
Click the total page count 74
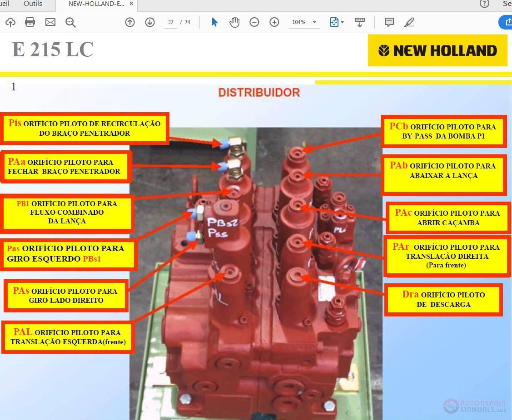click(188, 22)
